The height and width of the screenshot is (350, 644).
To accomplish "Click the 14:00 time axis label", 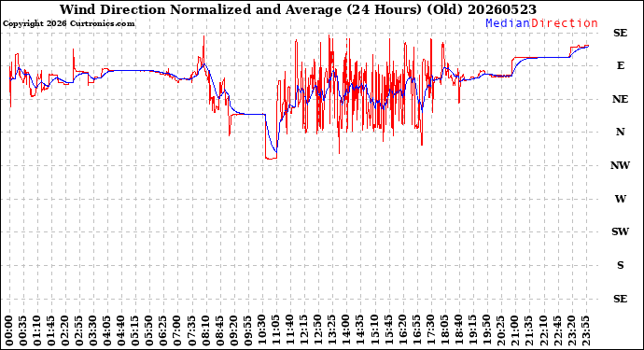I will [346, 330].
